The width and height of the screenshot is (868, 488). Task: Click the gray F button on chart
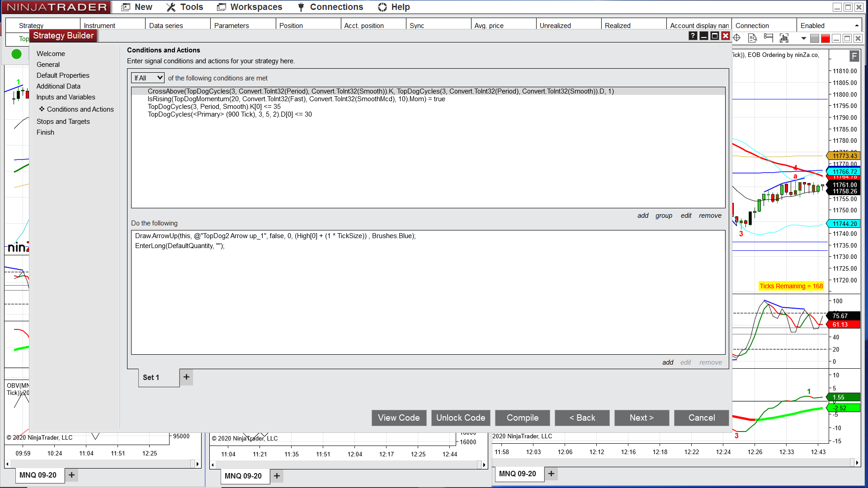pyautogui.click(x=854, y=56)
